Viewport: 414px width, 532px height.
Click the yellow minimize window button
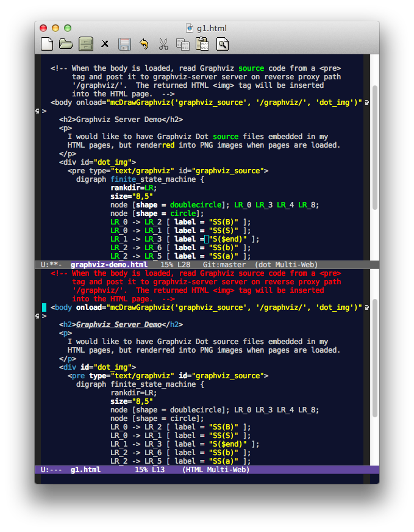click(x=55, y=28)
